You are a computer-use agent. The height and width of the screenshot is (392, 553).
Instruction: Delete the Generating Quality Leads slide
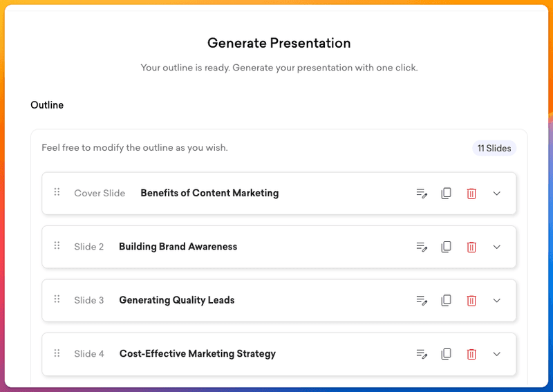pos(471,301)
